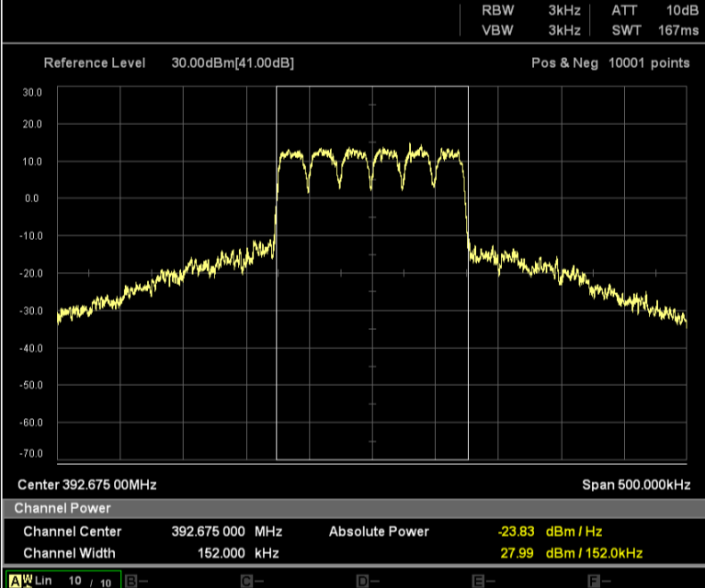
Task: Click the Pos & Neg detection mode
Action: 564,63
